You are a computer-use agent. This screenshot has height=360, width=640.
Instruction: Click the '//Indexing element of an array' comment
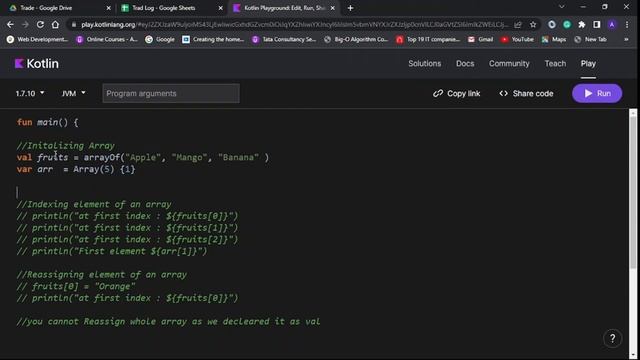pos(94,204)
